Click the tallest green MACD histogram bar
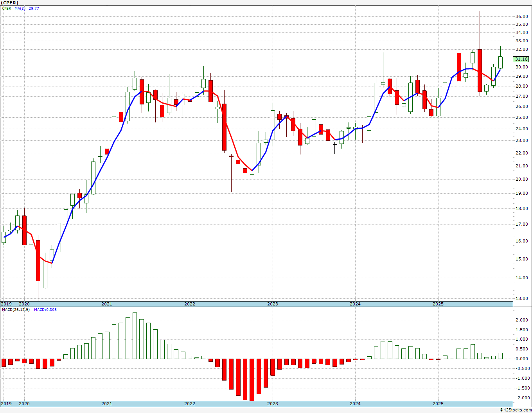 135,336
